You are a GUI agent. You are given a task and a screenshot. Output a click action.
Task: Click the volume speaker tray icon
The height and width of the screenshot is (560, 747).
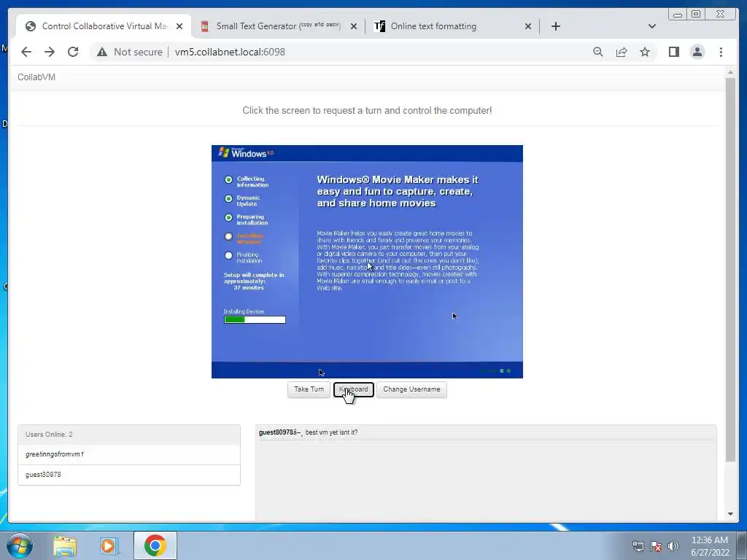coord(673,546)
